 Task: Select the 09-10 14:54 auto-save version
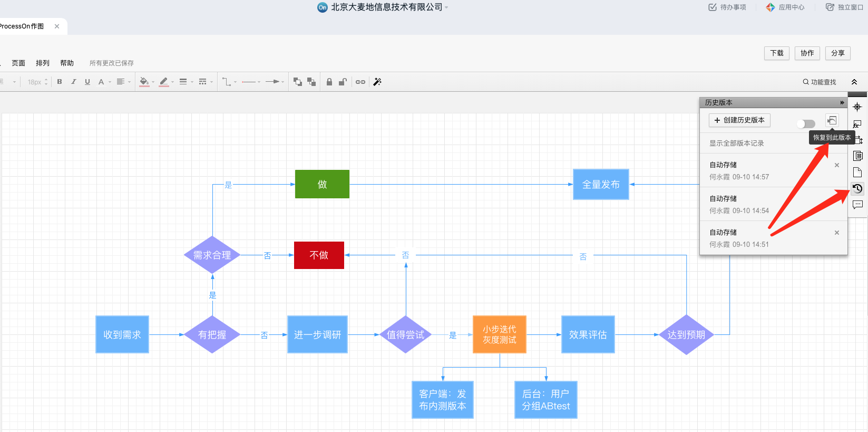(774, 205)
